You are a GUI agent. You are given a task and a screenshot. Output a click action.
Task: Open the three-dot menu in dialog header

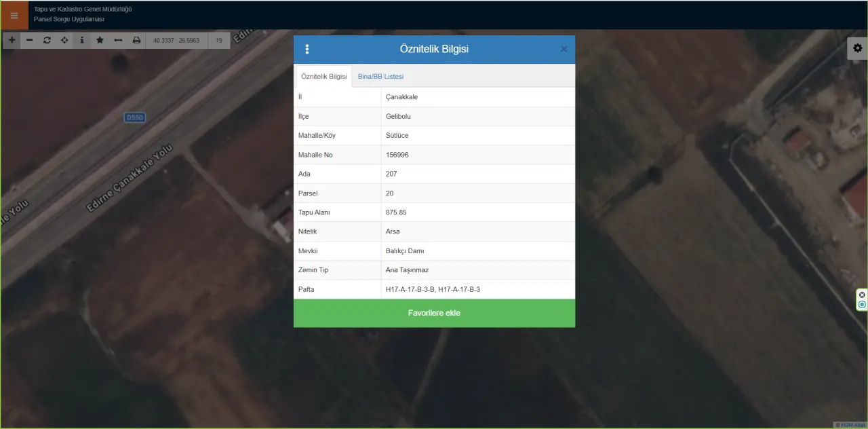click(307, 49)
